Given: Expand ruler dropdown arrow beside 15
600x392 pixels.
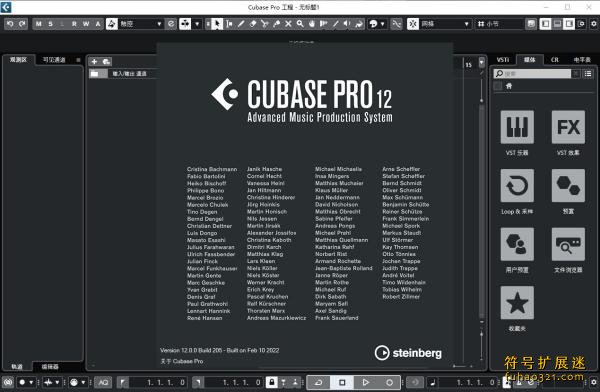Looking at the screenshot, I should tap(481, 62).
